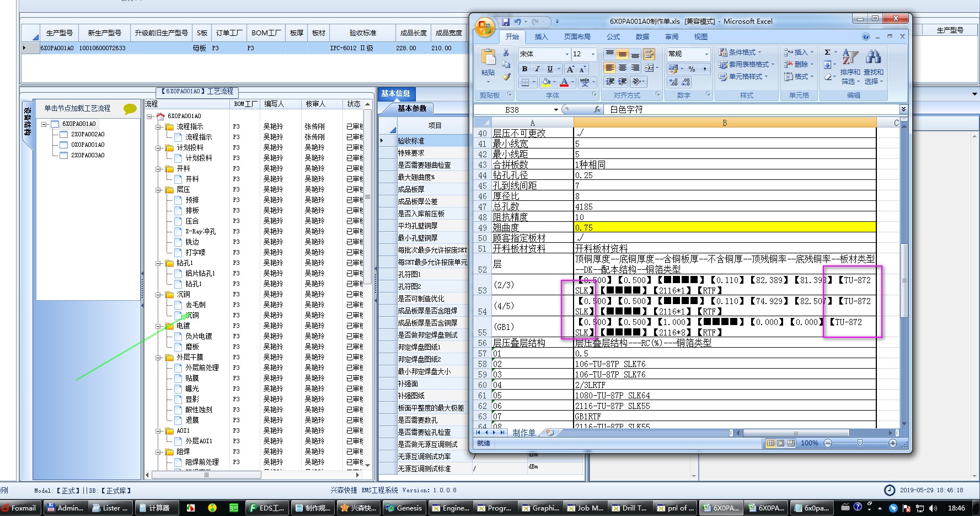980x516 pixels.
Task: Collapse the 钻孔1 folder in process tree
Action: click(x=158, y=263)
